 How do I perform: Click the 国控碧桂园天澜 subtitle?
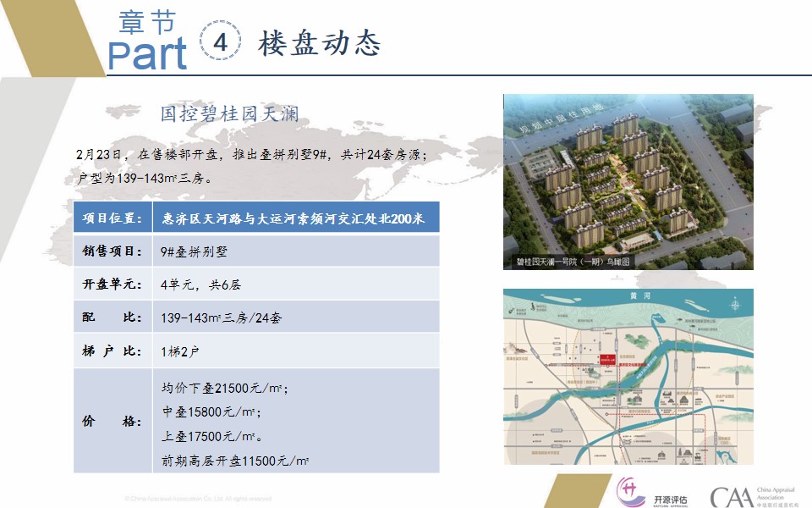[x=229, y=113]
